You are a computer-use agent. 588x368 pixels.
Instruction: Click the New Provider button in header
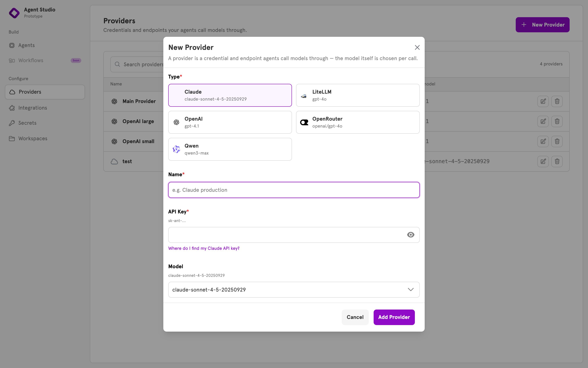[x=542, y=25]
